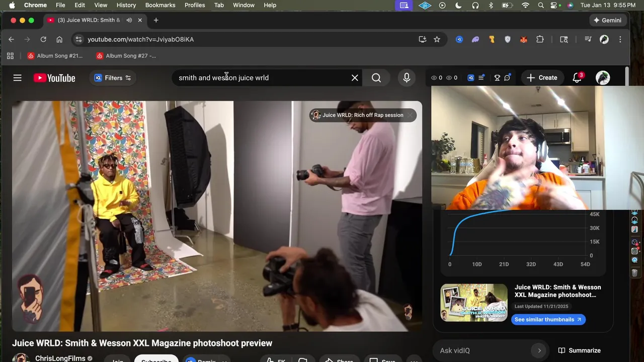This screenshot has height=362, width=644.
Task: Open the Profiles menu
Action: (x=195, y=5)
